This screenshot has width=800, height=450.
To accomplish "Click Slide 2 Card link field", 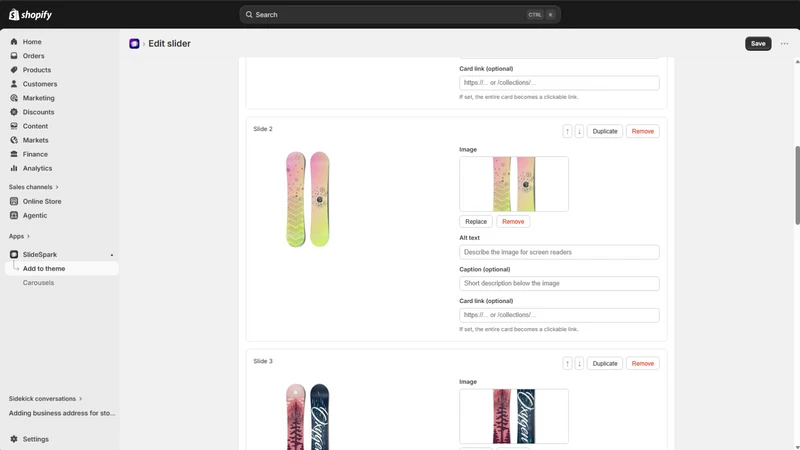I will pos(559,315).
